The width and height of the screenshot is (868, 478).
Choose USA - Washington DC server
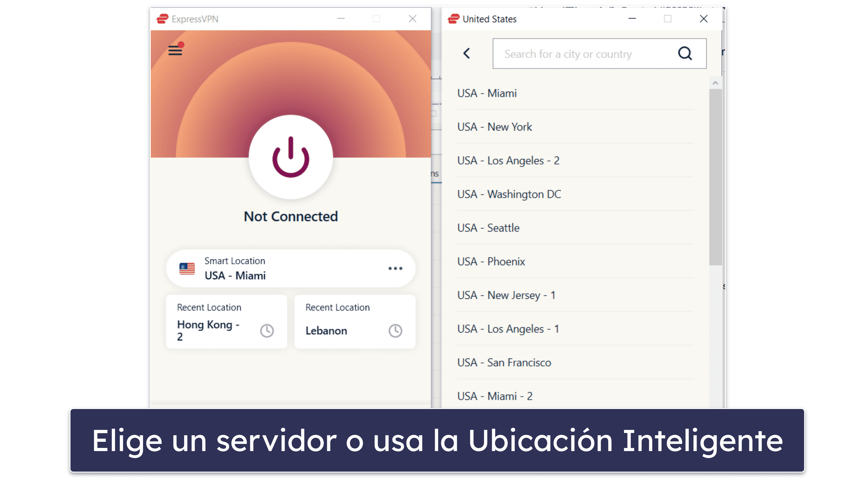(575, 194)
